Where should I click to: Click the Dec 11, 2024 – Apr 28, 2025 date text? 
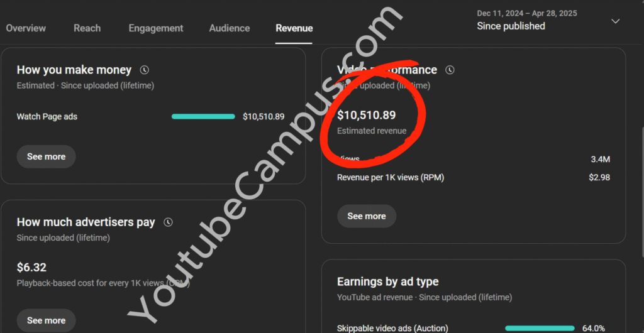pos(527,14)
